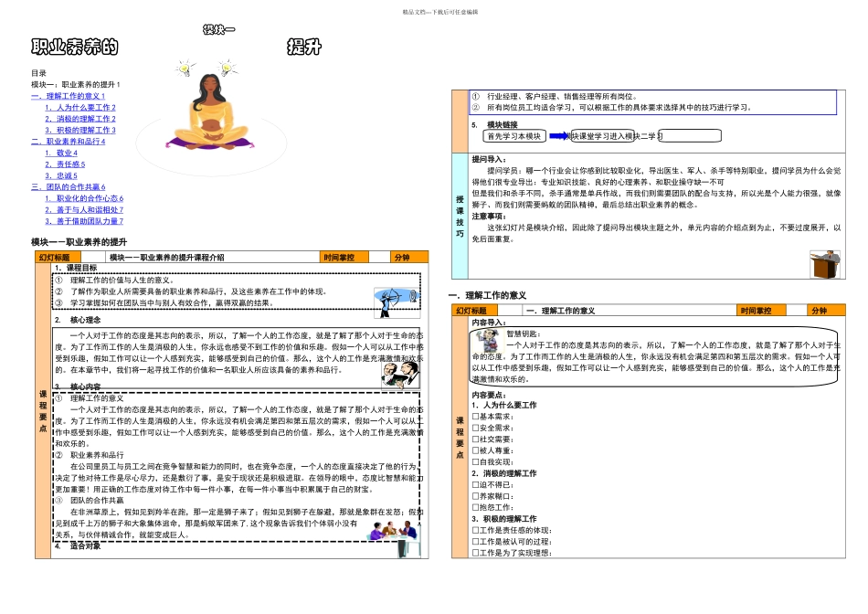Check the 工作是为了实现理想 checkbox
868x614 pixels.
pyautogui.click(x=475, y=553)
